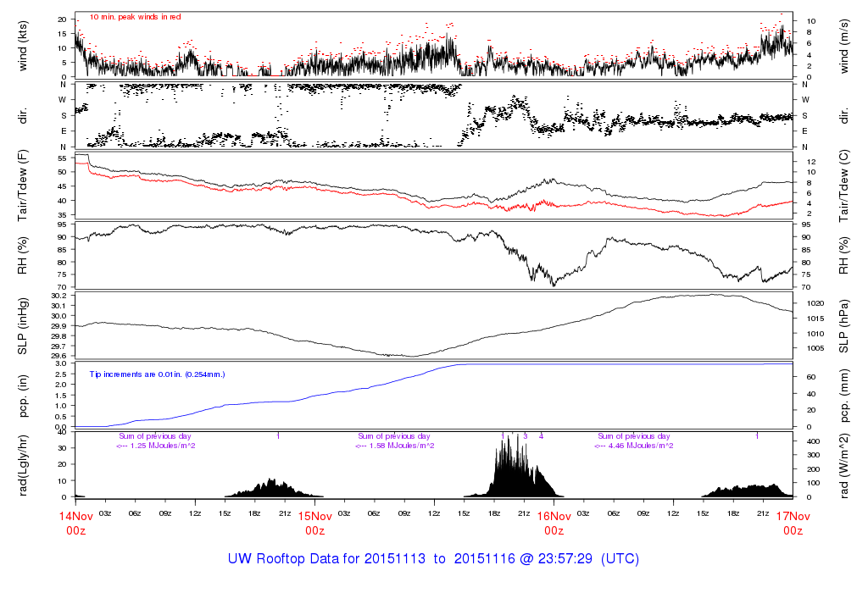The width and height of the screenshot is (868, 593).
Task: Click the '16Nov' date label
Action: [554, 517]
